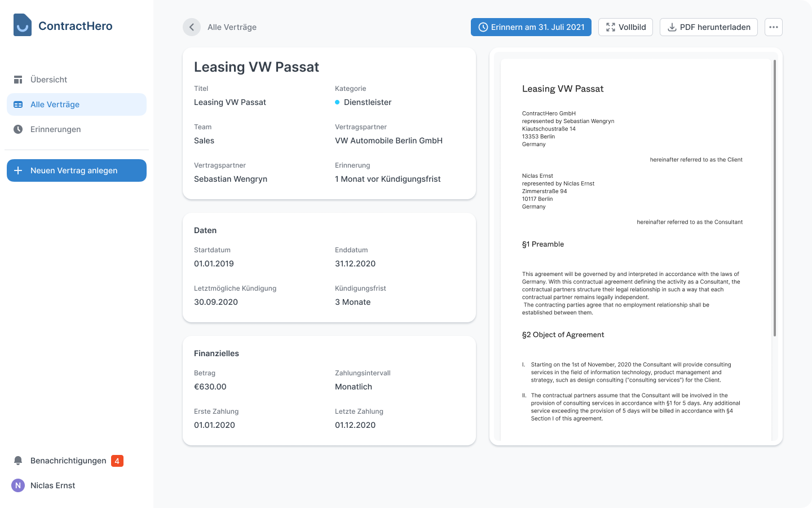Click the Erinnerungen clock icon
812x508 pixels.
(18, 129)
